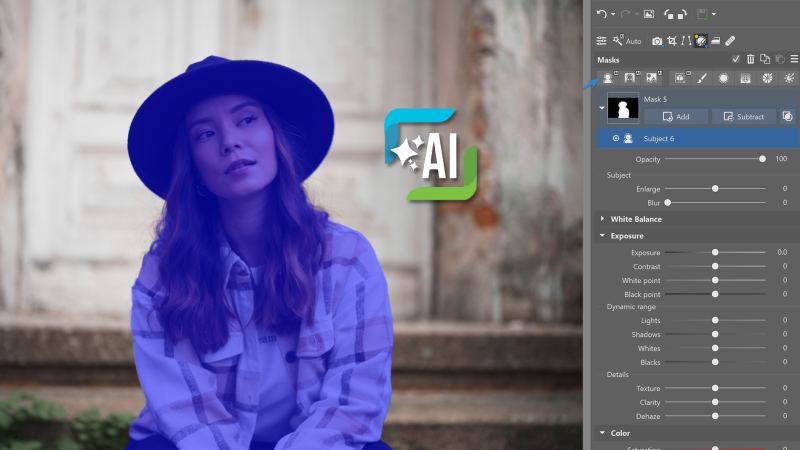Click the Contrast slider handle
The image size is (800, 450).
tap(715, 266)
